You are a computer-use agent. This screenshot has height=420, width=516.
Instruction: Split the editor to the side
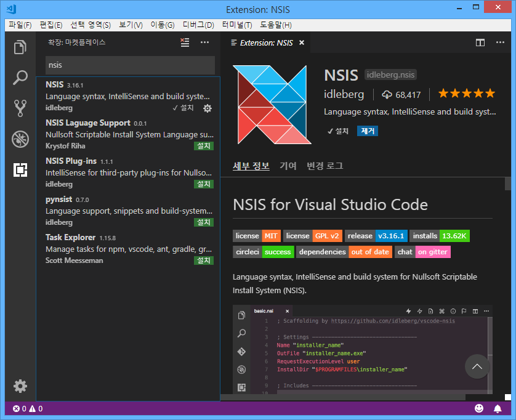tap(480, 42)
